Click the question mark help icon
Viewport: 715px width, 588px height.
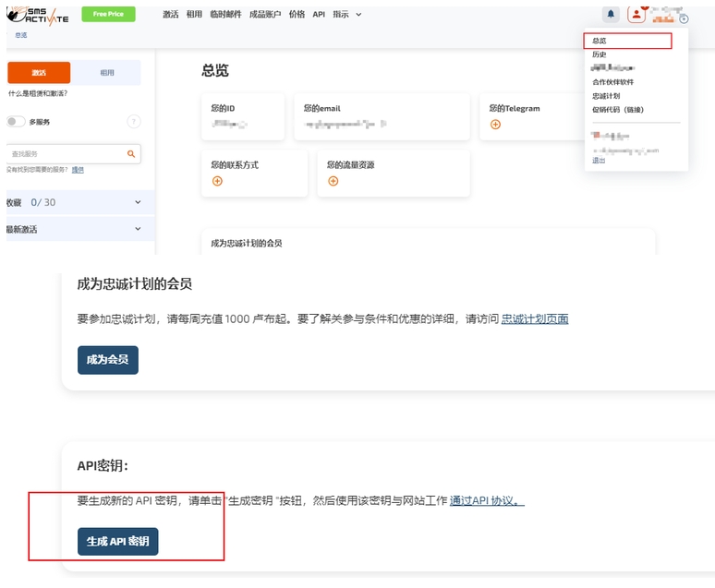(134, 121)
